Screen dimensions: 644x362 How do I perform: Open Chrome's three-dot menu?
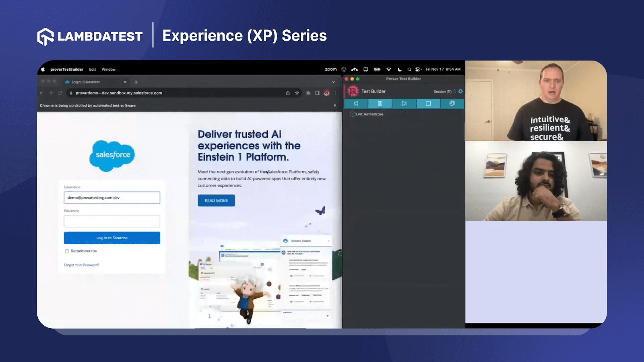tap(336, 93)
